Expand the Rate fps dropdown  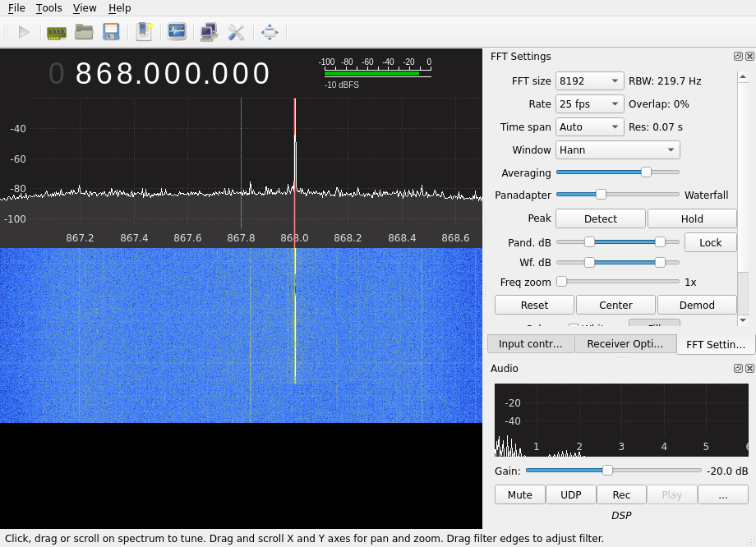pyautogui.click(x=590, y=104)
